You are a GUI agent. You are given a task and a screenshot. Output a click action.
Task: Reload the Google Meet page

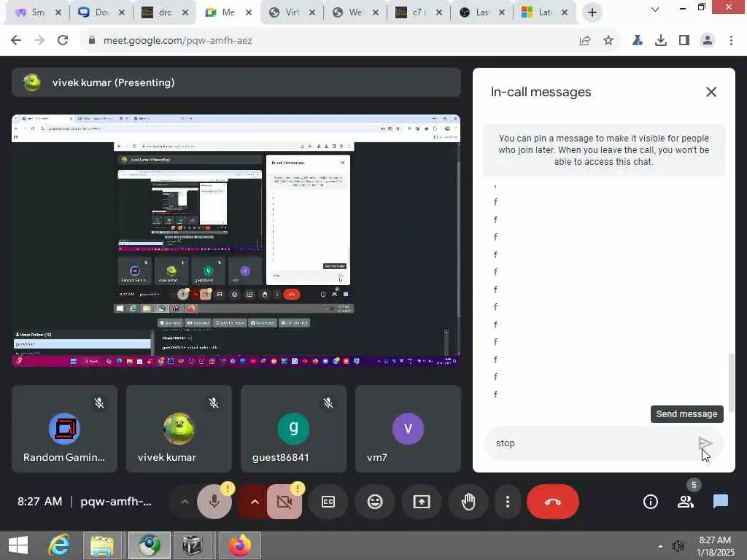(63, 40)
